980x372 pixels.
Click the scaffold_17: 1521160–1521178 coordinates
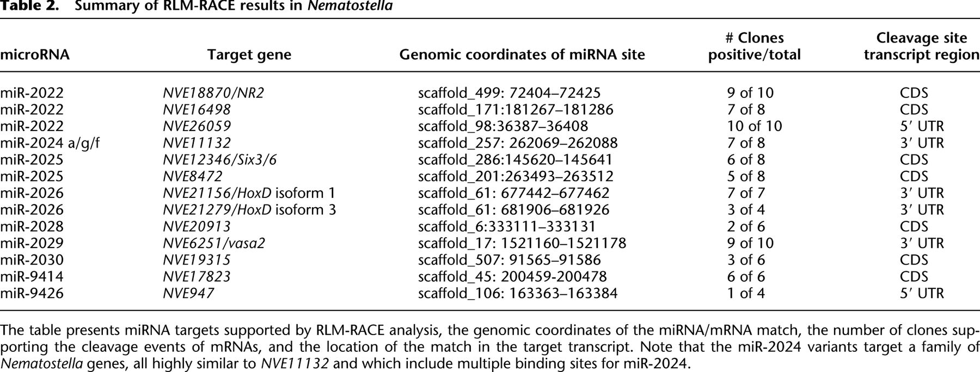(x=522, y=243)
